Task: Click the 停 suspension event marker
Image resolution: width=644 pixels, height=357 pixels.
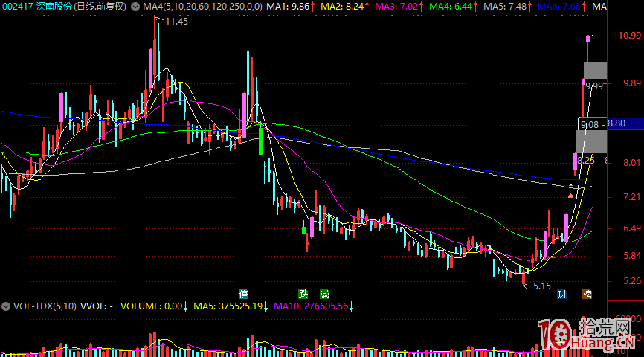Action: (244, 294)
